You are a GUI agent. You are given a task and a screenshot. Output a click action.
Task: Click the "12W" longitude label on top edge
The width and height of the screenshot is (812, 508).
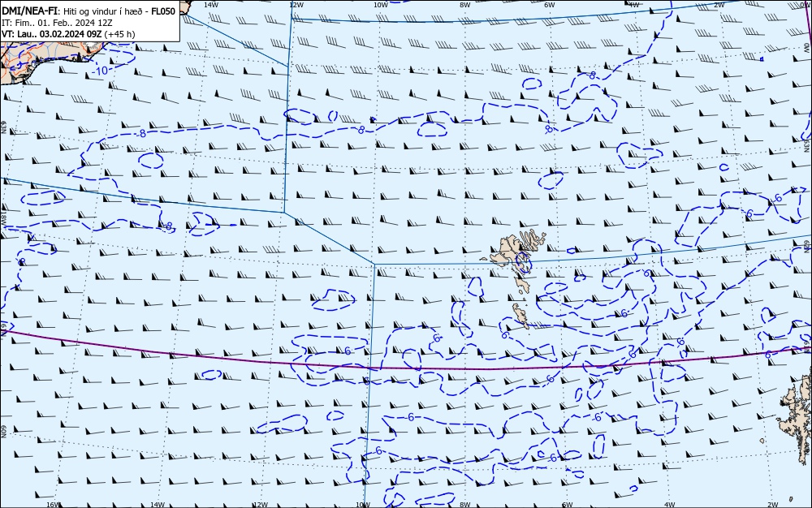pos(296,5)
